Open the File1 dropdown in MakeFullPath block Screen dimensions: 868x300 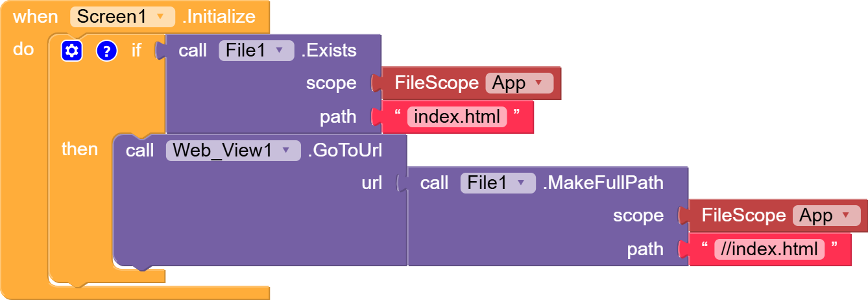(498, 183)
